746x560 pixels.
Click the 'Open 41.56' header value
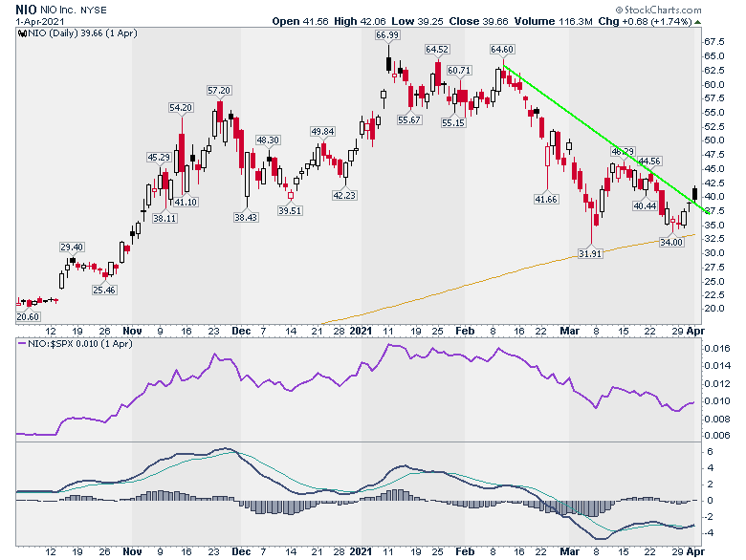click(x=299, y=21)
